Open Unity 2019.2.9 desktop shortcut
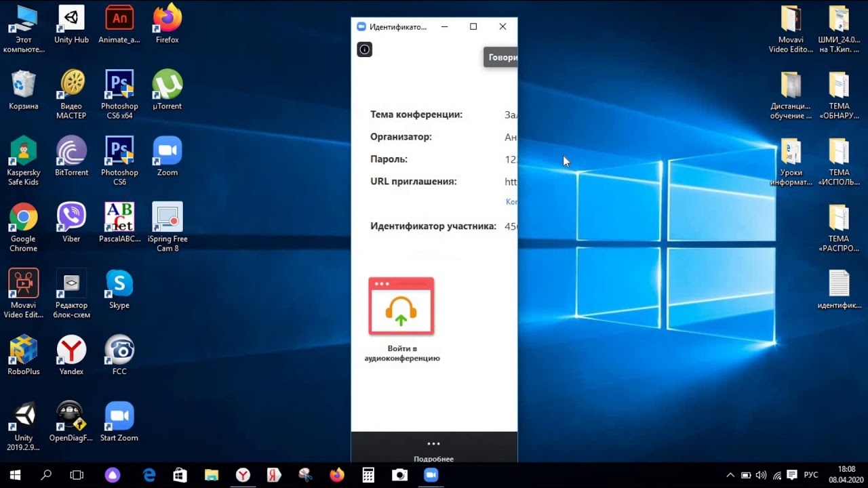Viewport: 868px width, 488px height. pos(23,427)
